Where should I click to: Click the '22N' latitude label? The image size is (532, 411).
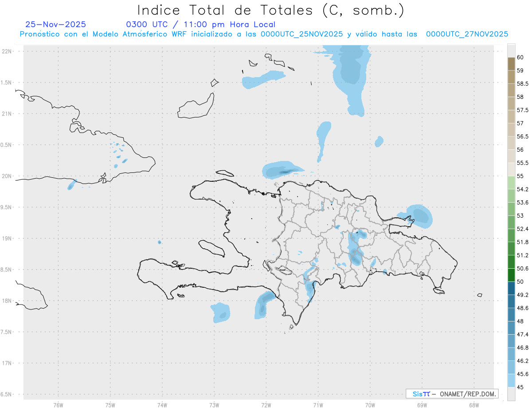7,51
